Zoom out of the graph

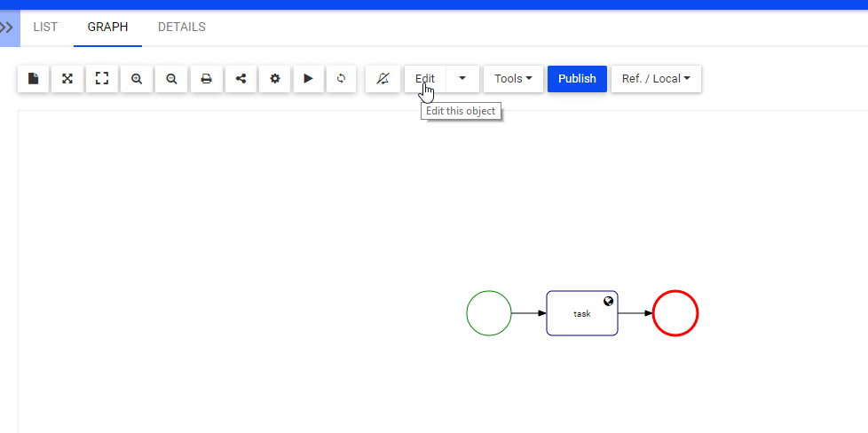tap(171, 79)
